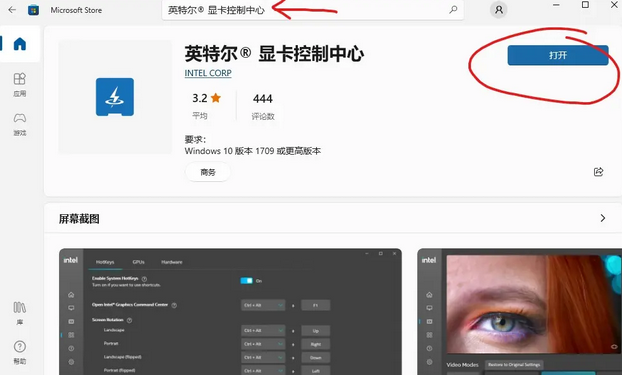This screenshot has width=622, height=378.
Task: Open the user account profile icon
Action: tap(499, 10)
